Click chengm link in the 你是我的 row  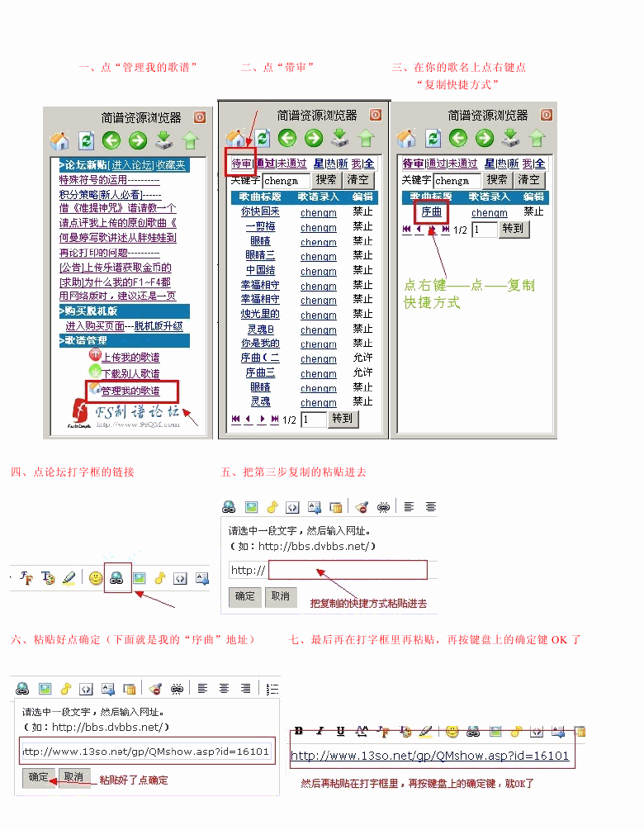(x=319, y=344)
